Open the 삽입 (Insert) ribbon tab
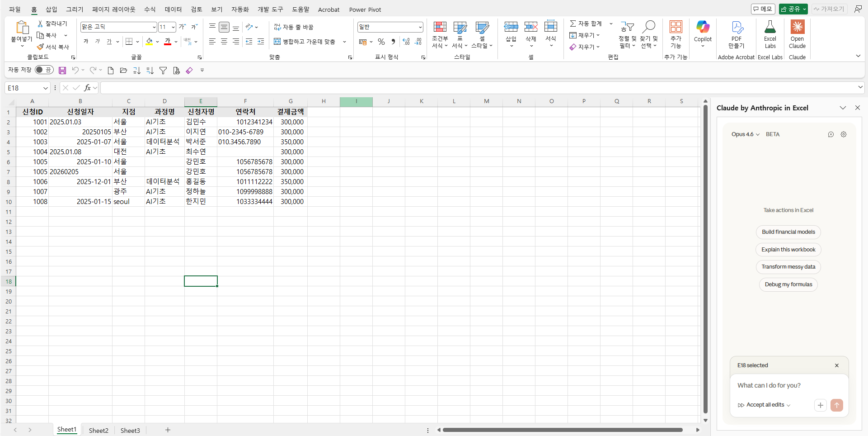Viewport: 868px width, 436px height. tap(52, 9)
